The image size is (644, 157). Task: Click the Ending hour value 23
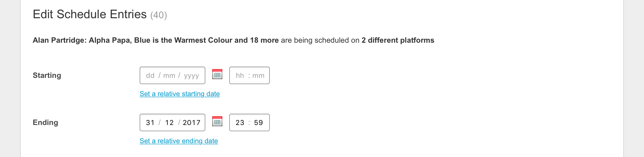point(240,123)
